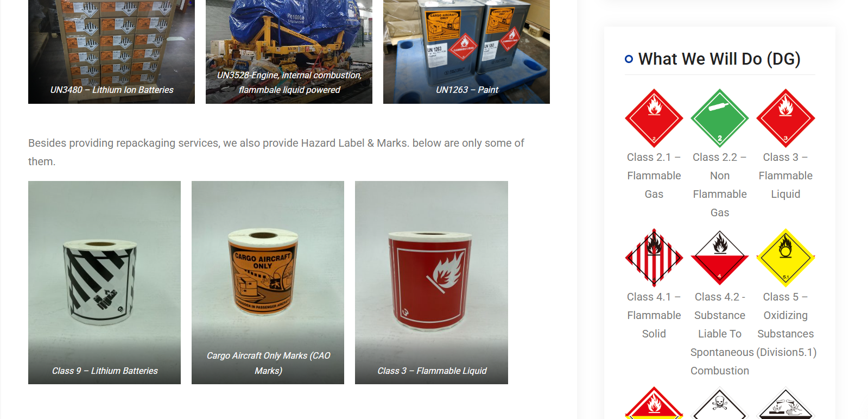Open the Class 4.2 Spontaneous Combustion icon

pos(719,258)
